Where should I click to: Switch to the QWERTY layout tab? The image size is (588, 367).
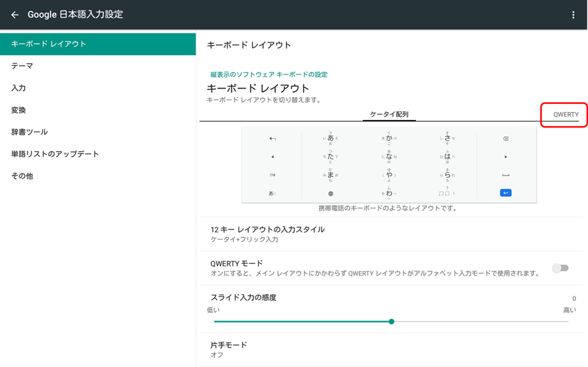click(566, 114)
